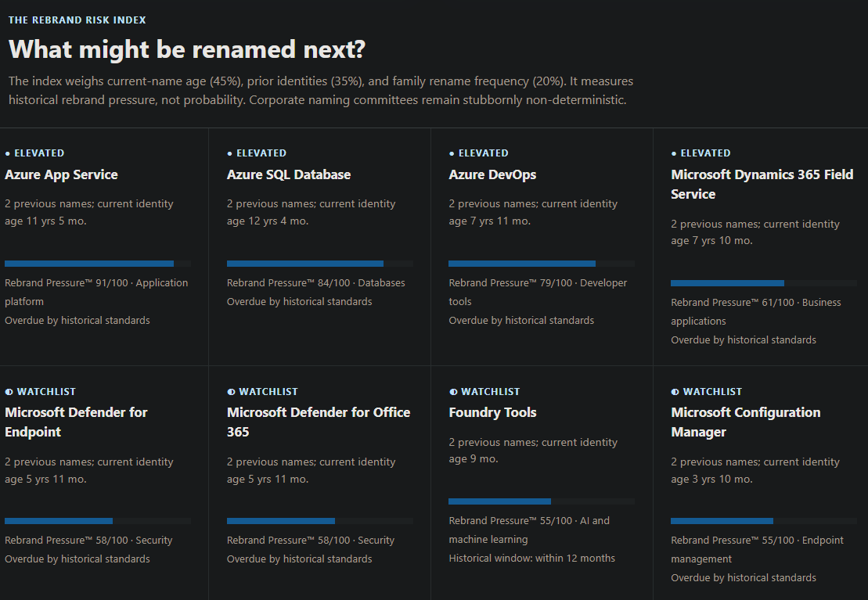The height and width of the screenshot is (600, 868).
Task: Open the Azure SQL Database heading
Action: tap(289, 175)
